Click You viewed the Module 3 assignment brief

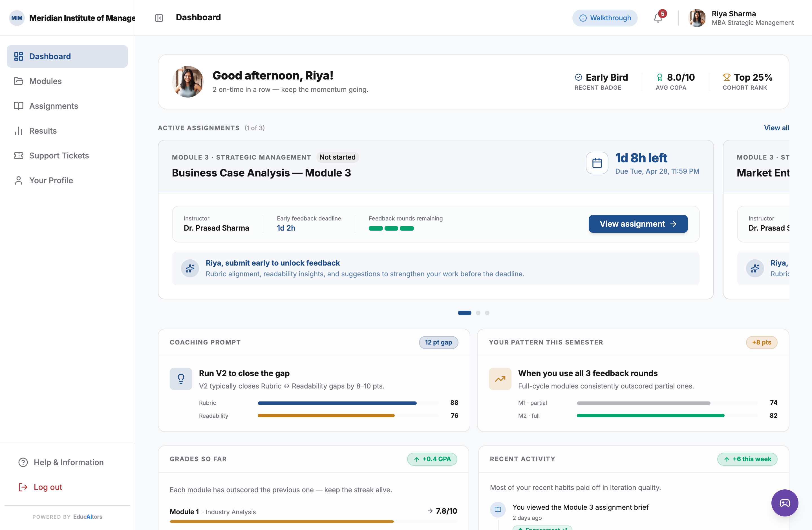(x=580, y=507)
